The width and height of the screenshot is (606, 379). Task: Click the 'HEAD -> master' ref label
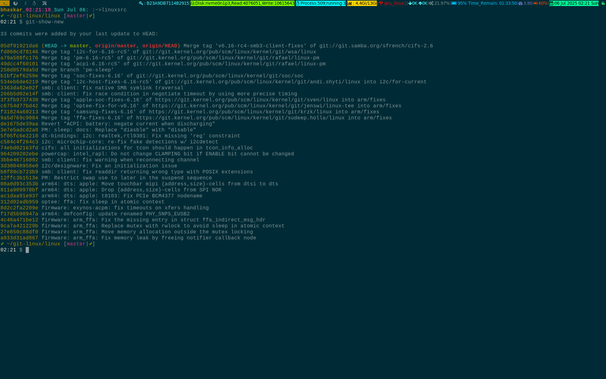pyautogui.click(x=66, y=46)
